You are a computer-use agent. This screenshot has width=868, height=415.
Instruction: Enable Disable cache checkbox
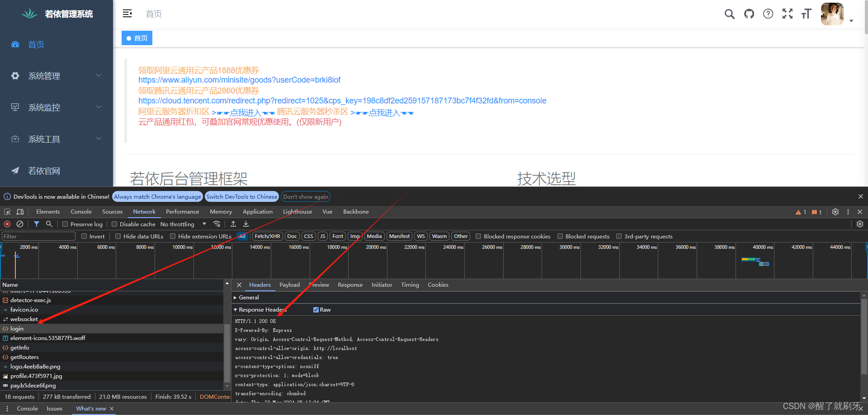point(114,224)
